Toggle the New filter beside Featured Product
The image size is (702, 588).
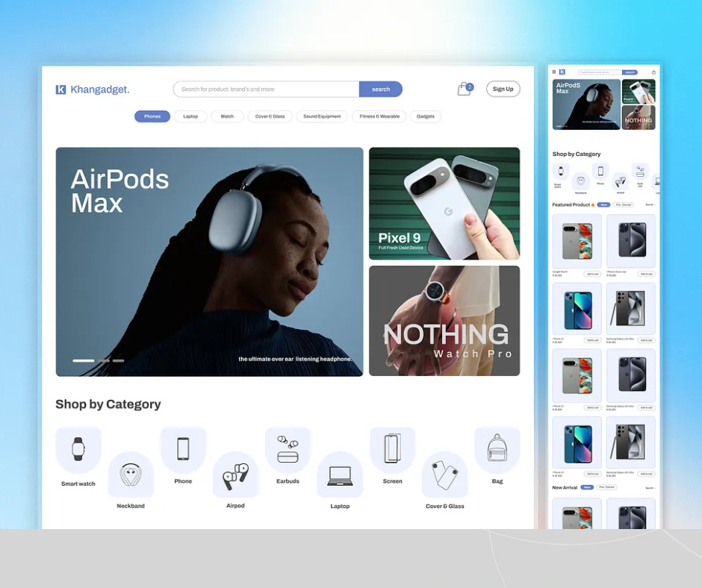603,204
